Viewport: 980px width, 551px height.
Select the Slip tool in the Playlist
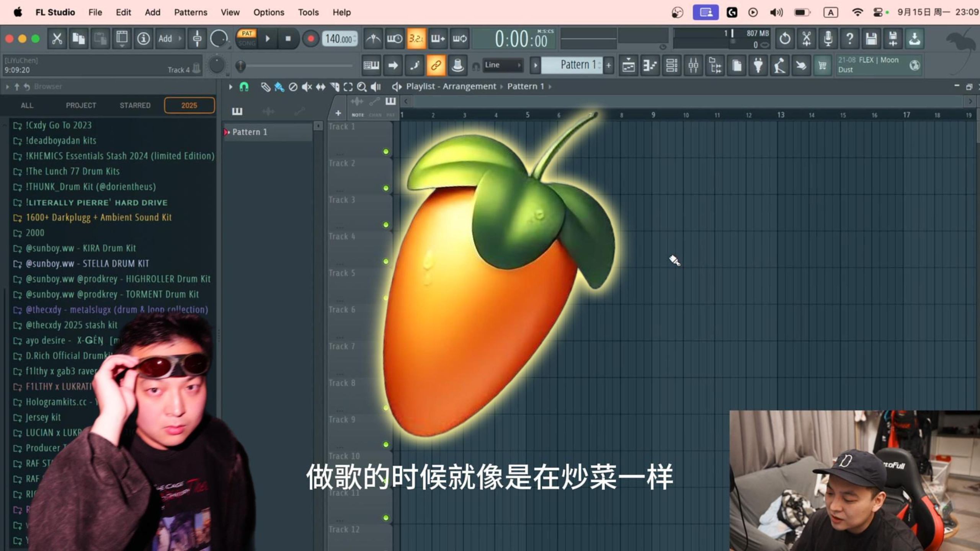click(320, 87)
